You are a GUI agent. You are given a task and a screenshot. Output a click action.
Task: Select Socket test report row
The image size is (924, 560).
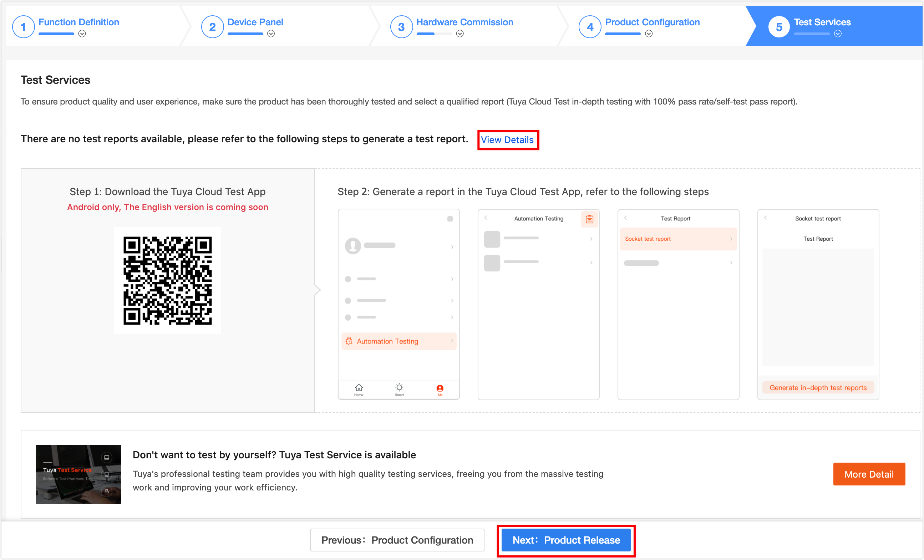pos(679,239)
